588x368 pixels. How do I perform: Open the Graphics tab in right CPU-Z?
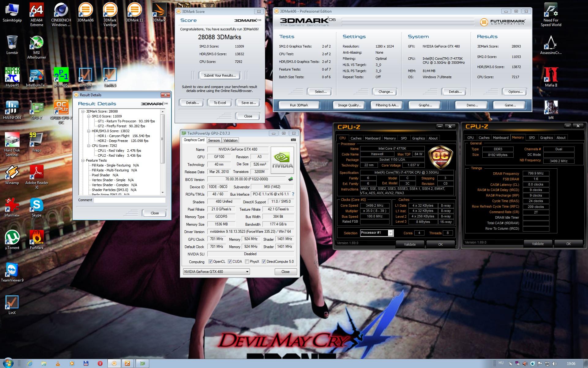click(x=546, y=138)
